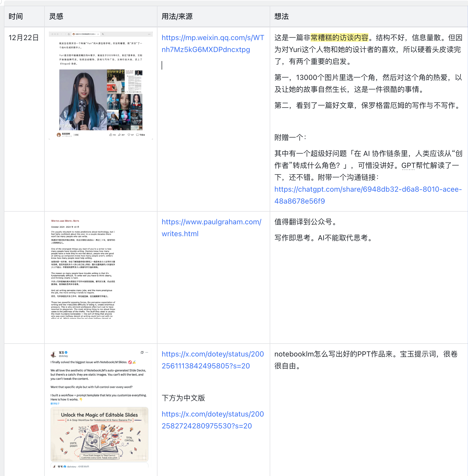Click the reload icon in the embedded browser bar

pos(69,34)
